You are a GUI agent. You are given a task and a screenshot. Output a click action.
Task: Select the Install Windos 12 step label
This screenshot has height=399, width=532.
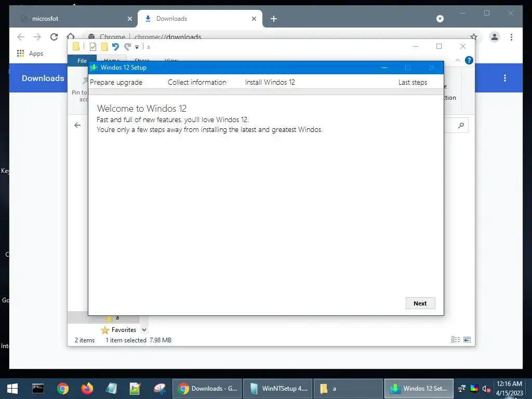coord(270,83)
